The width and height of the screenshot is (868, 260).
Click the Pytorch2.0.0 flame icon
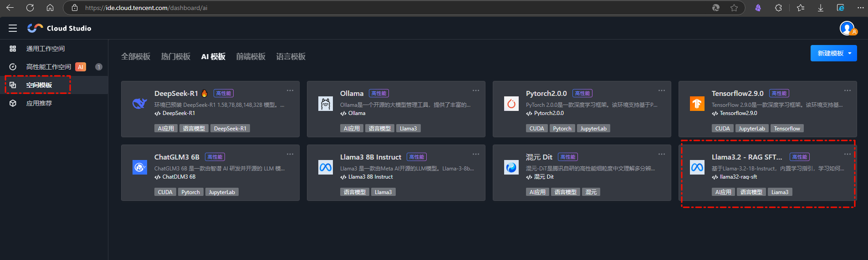pyautogui.click(x=511, y=104)
